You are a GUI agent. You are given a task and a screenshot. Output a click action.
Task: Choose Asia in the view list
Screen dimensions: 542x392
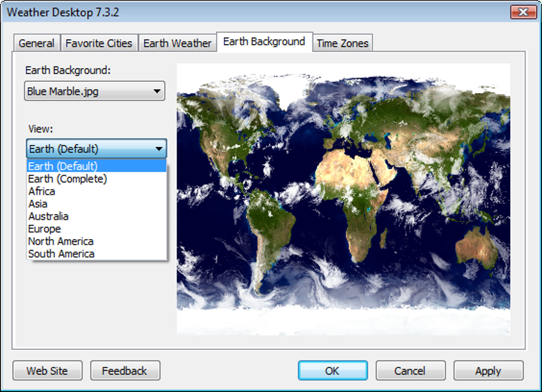[x=38, y=204]
